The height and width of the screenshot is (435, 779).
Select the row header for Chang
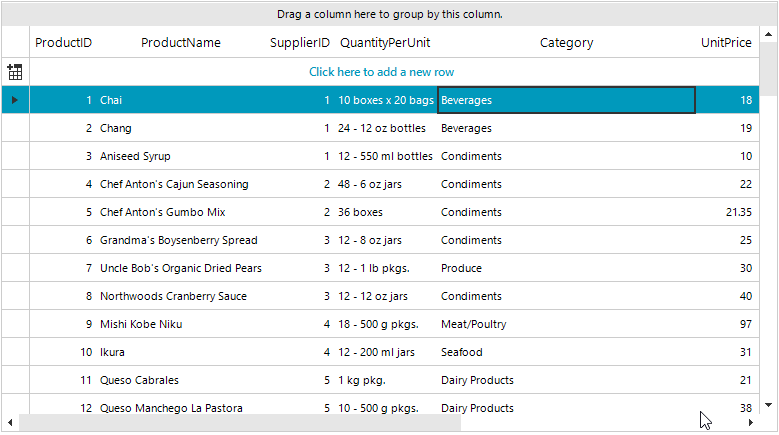pos(15,128)
